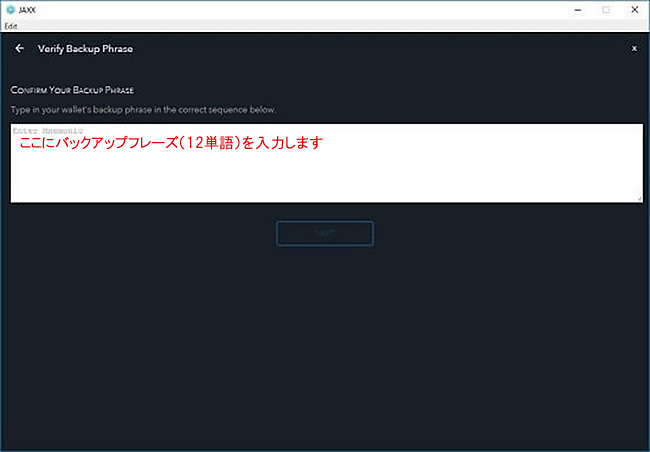Click blank dark area below NEXT button
This screenshot has height=452, width=650.
pos(325,340)
